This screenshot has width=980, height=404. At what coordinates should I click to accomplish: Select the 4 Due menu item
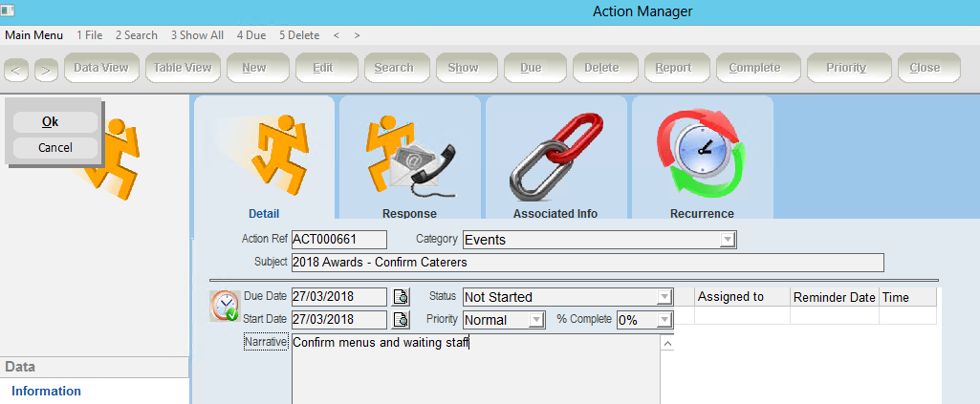251,35
